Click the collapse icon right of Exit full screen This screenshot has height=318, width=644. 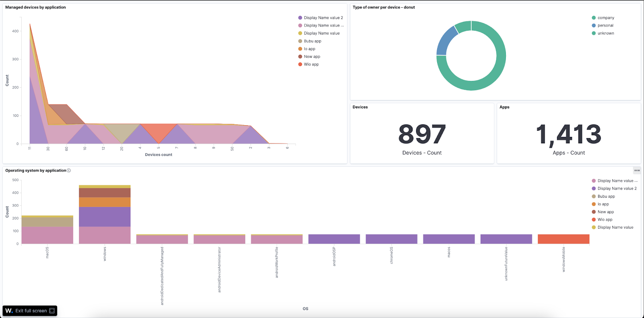(52, 311)
